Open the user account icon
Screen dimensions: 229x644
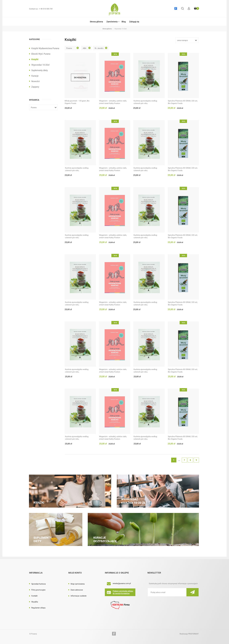[x=189, y=8]
